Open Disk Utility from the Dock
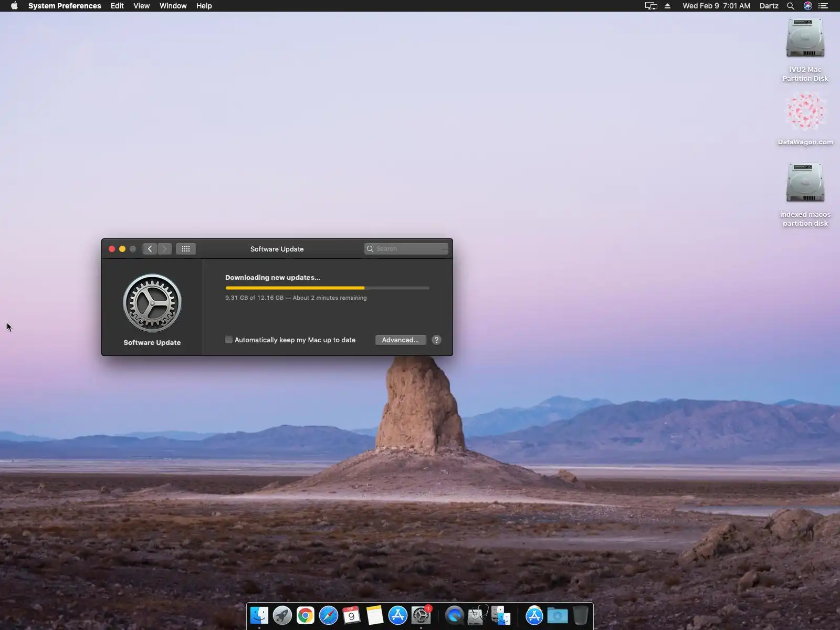 (478, 615)
